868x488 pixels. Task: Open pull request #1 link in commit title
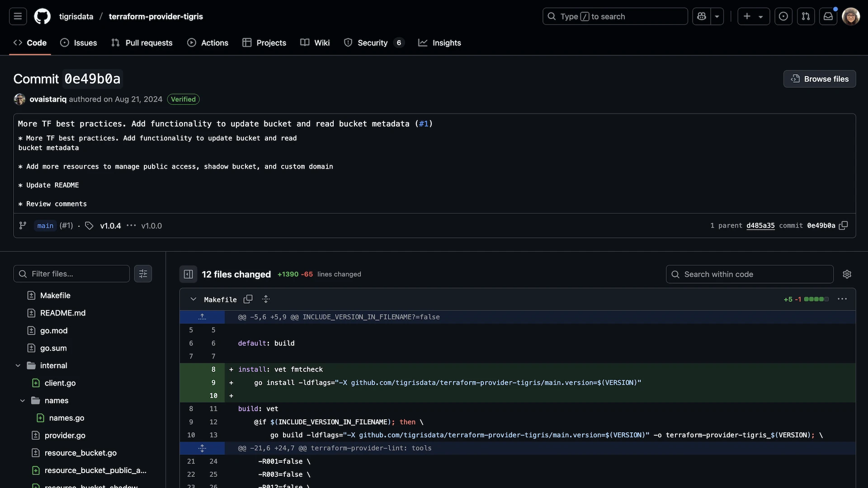coord(424,123)
